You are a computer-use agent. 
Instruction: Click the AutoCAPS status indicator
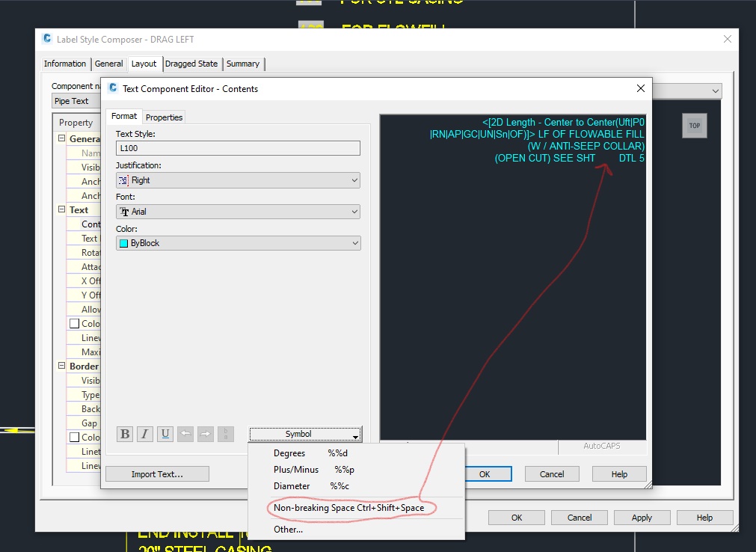tap(602, 446)
